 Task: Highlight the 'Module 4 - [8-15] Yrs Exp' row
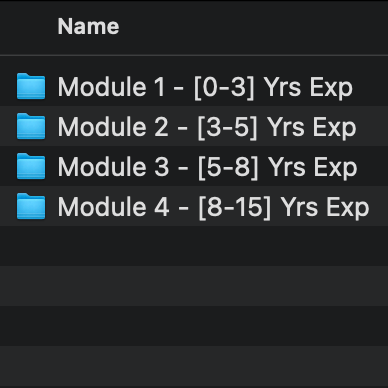click(x=194, y=206)
